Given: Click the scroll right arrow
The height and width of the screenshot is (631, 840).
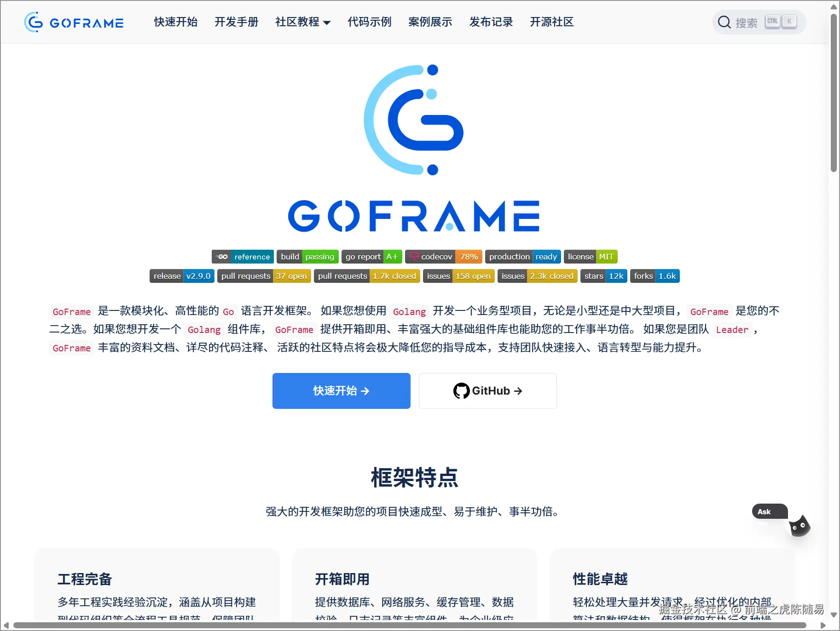Looking at the screenshot, I should (823, 625).
